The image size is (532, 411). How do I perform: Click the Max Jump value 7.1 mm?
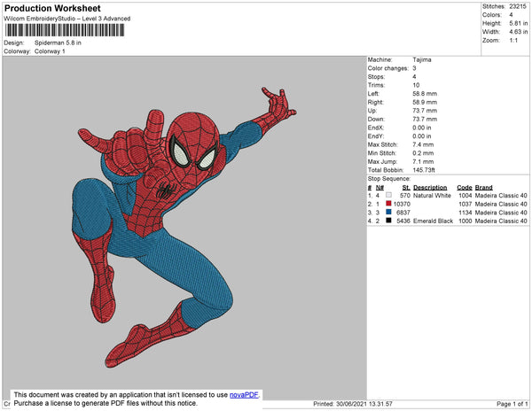(x=423, y=161)
